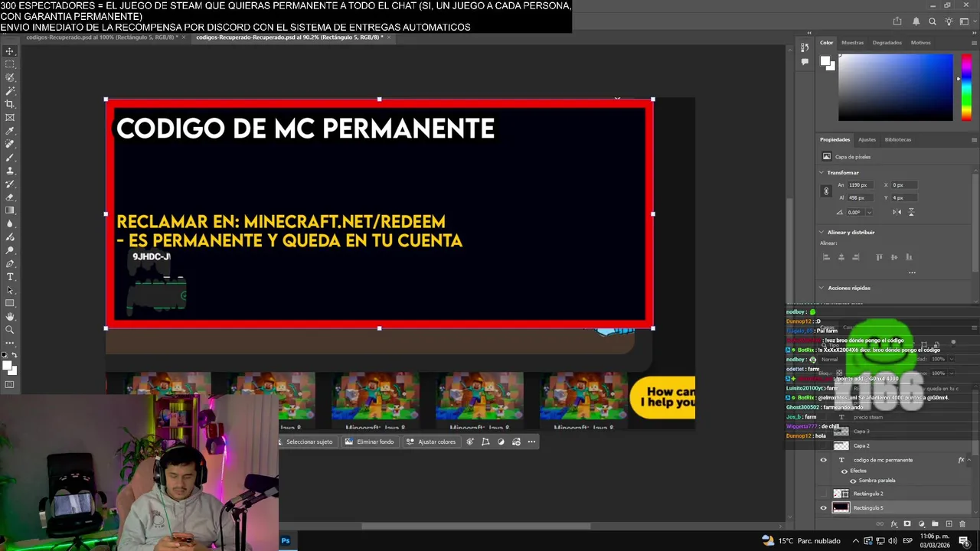Select the Brush tool

click(10, 157)
